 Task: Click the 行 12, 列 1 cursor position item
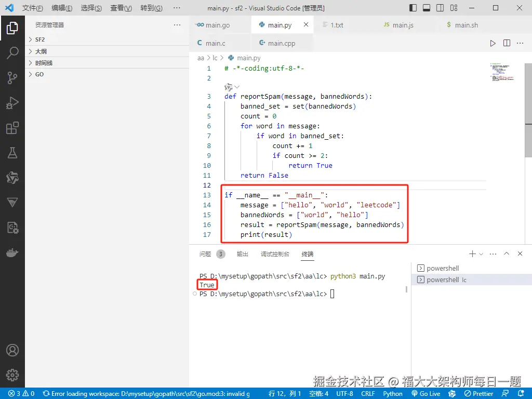click(285, 394)
